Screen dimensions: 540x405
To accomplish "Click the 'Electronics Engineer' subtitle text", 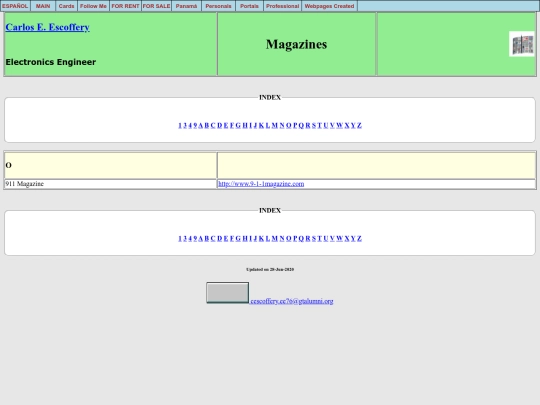I will [51, 62].
